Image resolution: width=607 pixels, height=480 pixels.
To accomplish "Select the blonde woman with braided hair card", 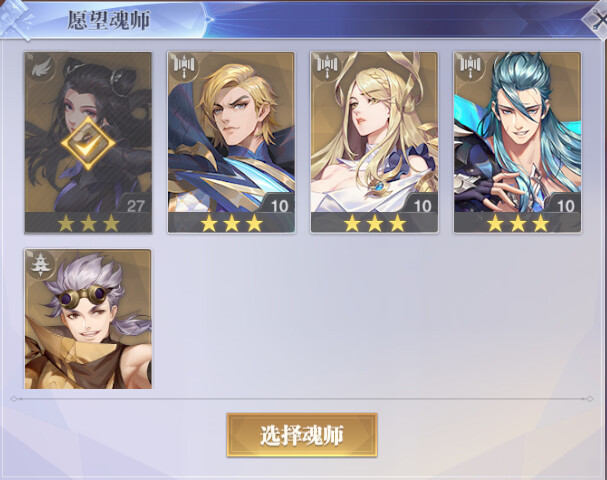I will click(x=374, y=142).
